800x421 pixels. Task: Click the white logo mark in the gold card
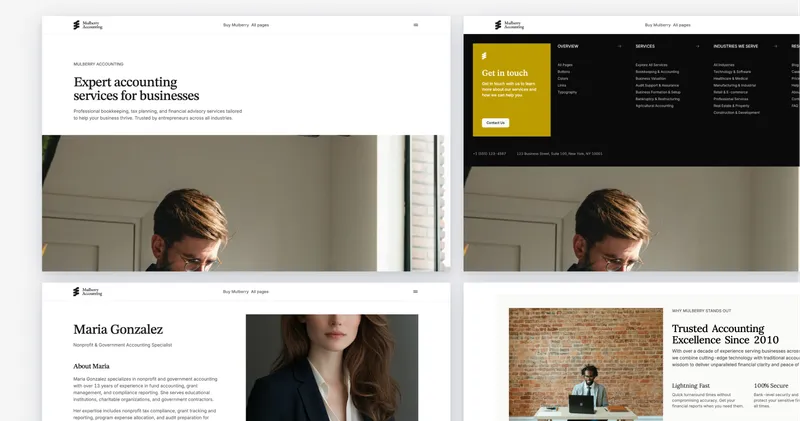[x=484, y=56]
